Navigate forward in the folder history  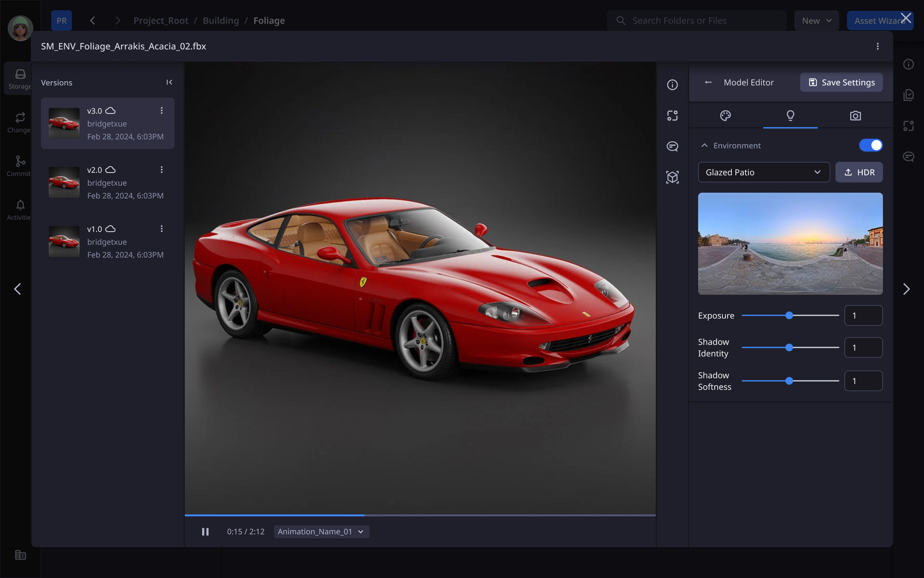[x=118, y=21]
